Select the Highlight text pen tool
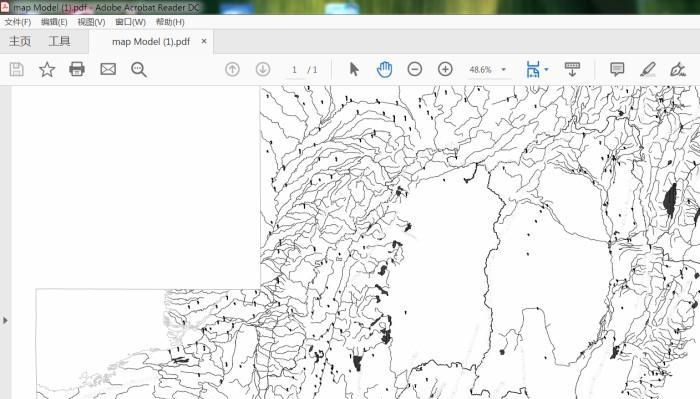The width and height of the screenshot is (700, 399). click(x=647, y=69)
